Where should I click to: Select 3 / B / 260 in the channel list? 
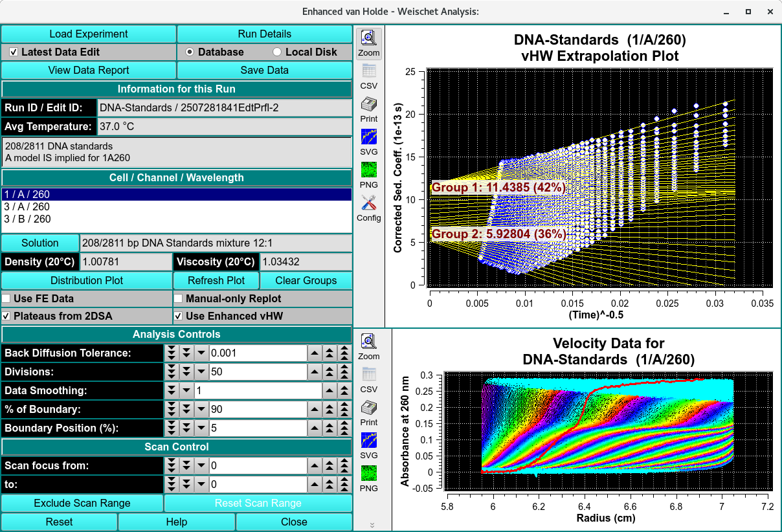click(27, 219)
